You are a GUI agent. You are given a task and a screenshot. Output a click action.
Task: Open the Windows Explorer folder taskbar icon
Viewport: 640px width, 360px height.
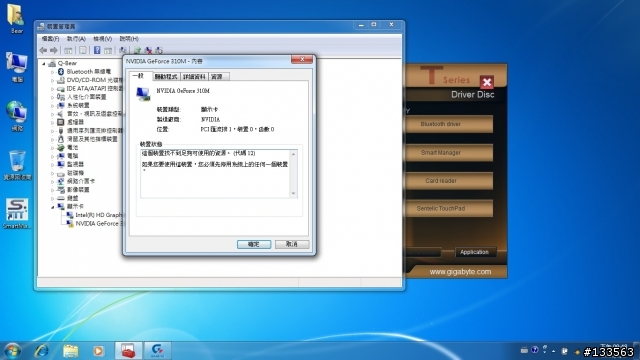pos(70,351)
